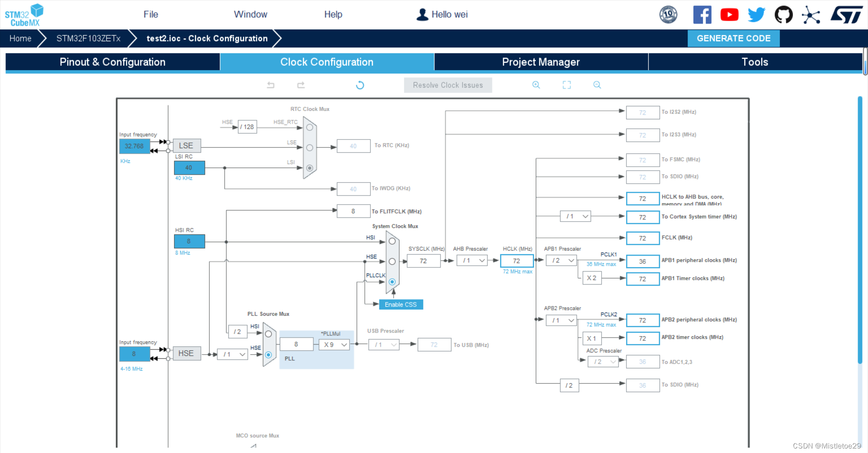Image resolution: width=868 pixels, height=453 pixels.
Task: Open the Help menu
Action: click(333, 14)
